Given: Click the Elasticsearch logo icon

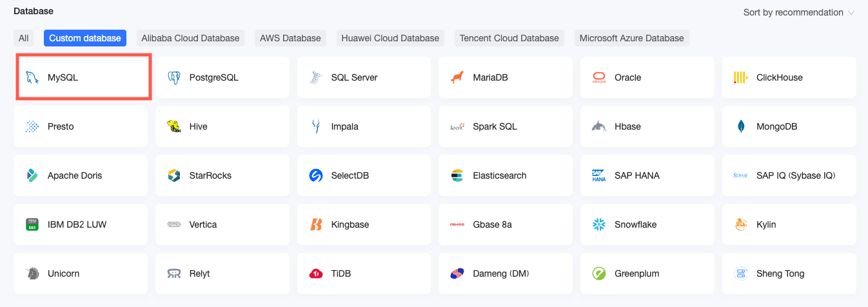Looking at the screenshot, I should click(457, 175).
